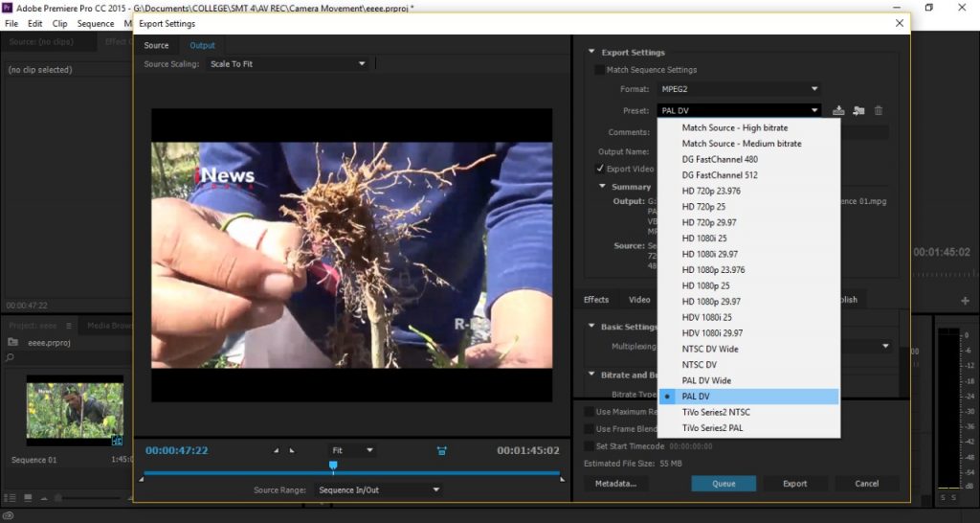980x523 pixels.
Task: Click the out-point triangle marker under timeline bar
Action: click(563, 479)
